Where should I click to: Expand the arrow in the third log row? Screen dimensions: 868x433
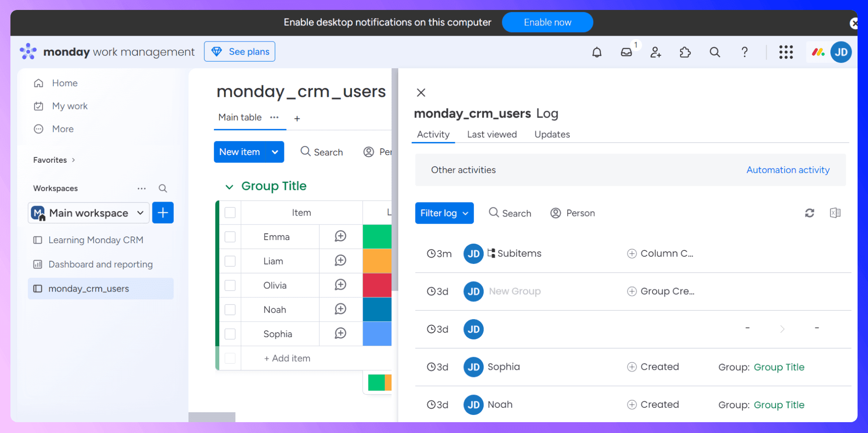pyautogui.click(x=782, y=329)
